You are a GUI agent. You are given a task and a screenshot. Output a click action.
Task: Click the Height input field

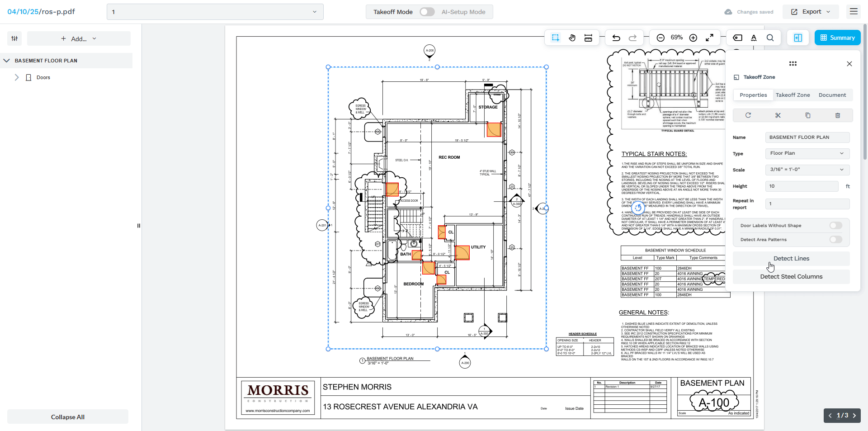802,186
